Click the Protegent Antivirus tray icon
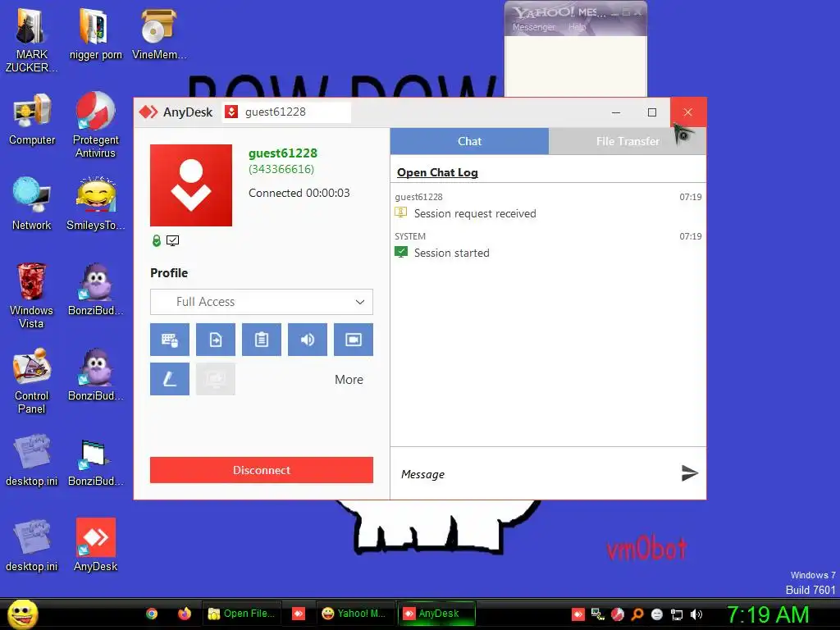 (x=618, y=614)
